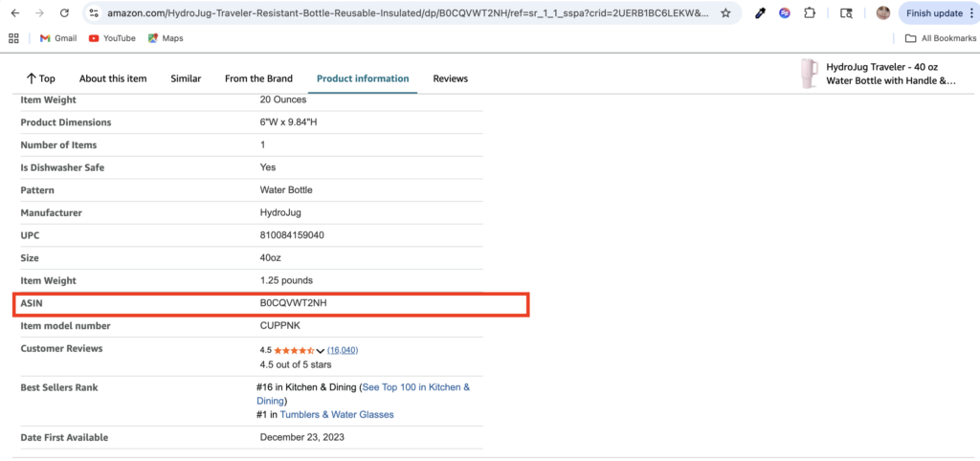Switch to the About this item tab
Viewport: 980px width, 461px height.
[113, 78]
